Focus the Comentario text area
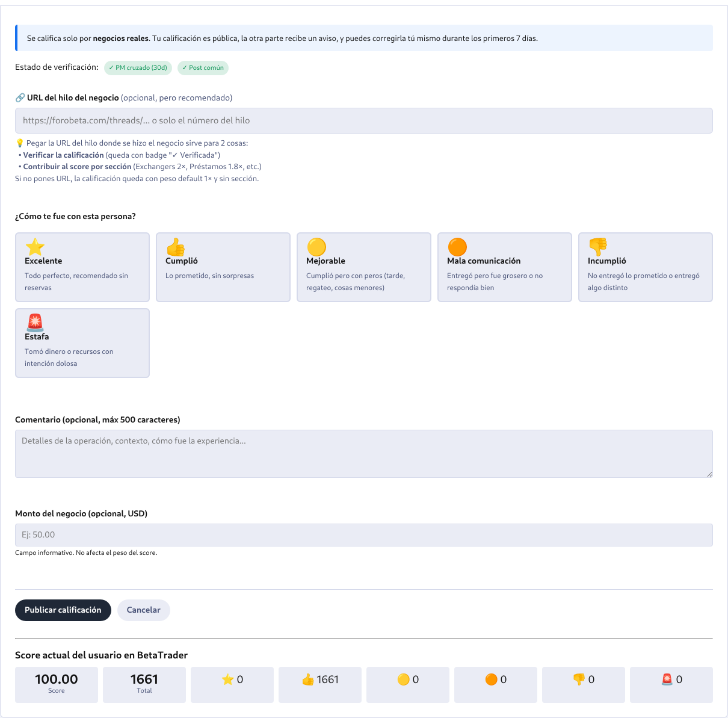Viewport: 728px width, 718px height. tap(364, 454)
